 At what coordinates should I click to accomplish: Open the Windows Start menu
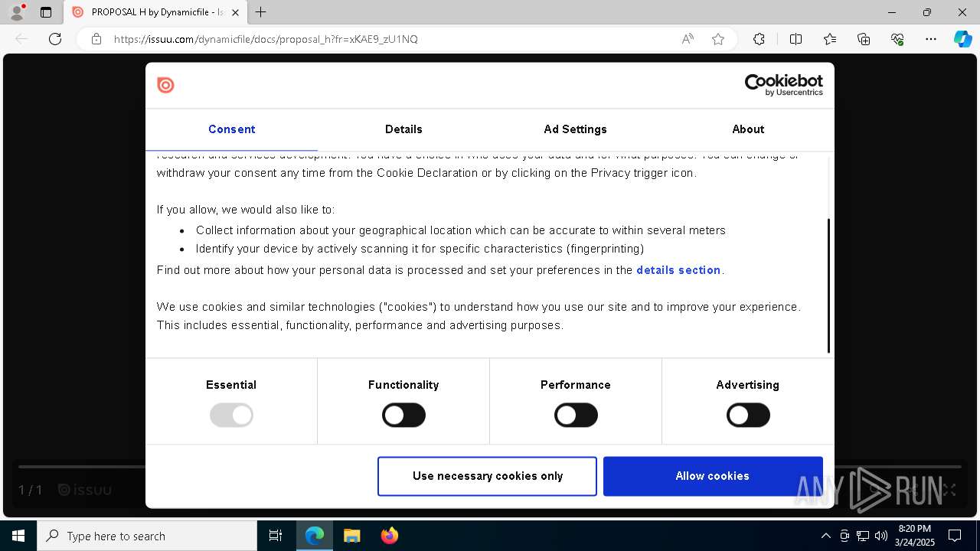(x=18, y=536)
